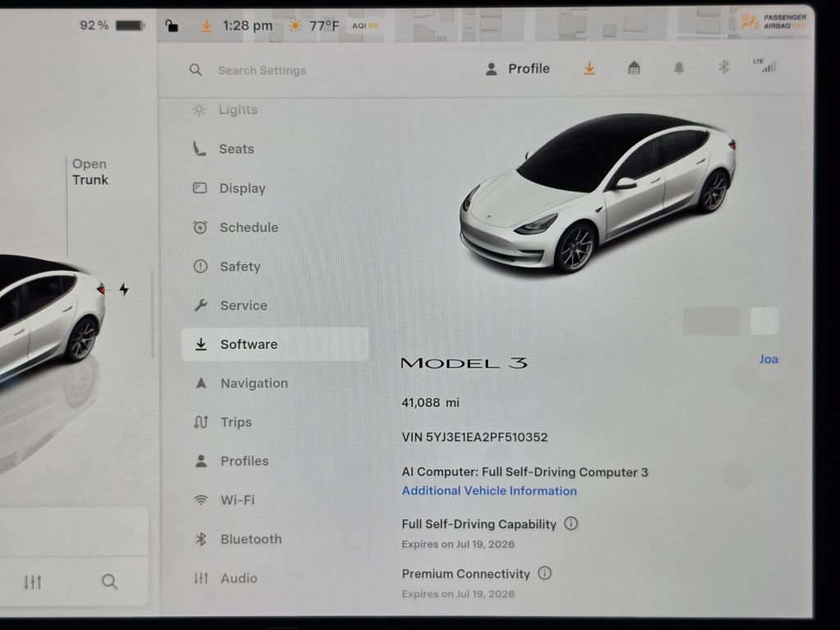
Task: Tap the 92 % battery indicator
Action: click(112, 25)
